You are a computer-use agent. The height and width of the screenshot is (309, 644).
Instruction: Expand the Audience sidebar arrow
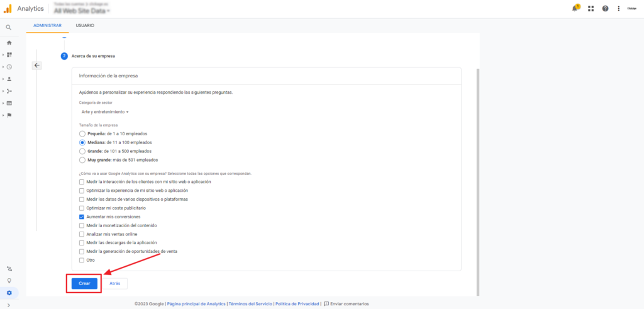coord(3,79)
